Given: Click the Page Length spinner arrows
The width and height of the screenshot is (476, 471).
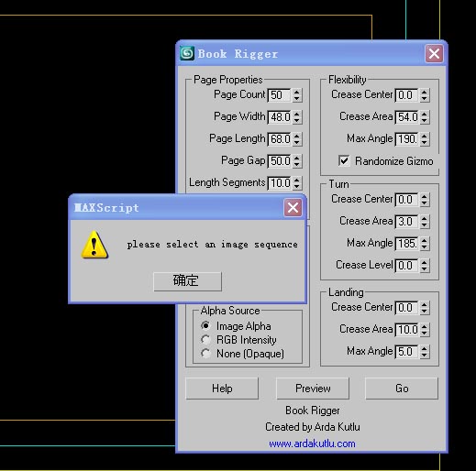Looking at the screenshot, I should pos(297,139).
